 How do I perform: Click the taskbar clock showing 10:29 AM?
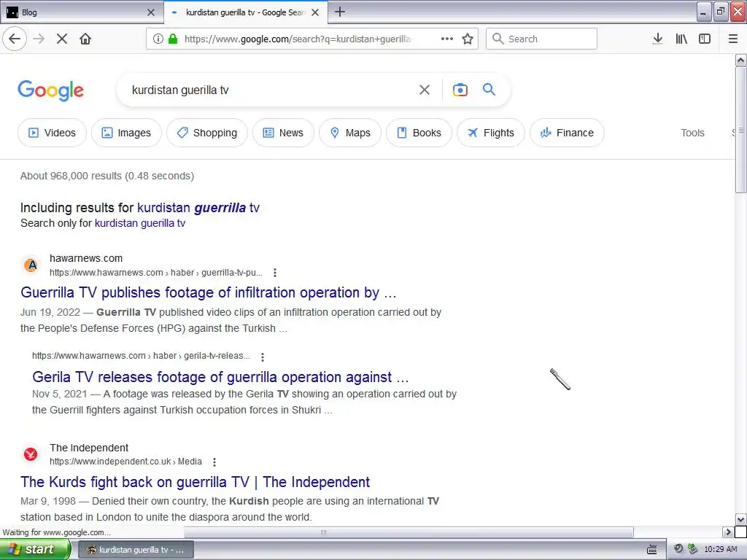[720, 549]
